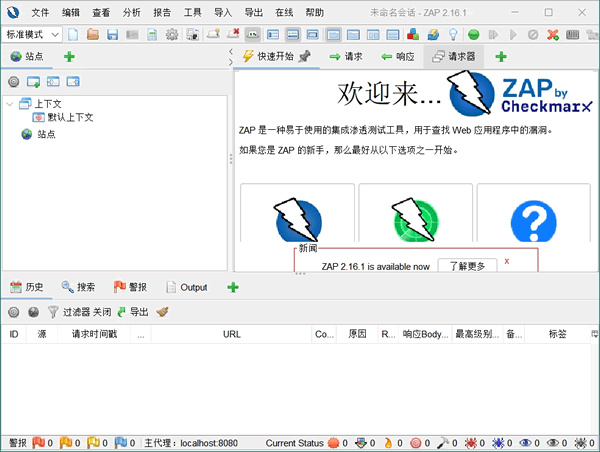Image resolution: width=600 pixels, height=452 pixels.
Task: Click the save session floppy disk icon
Action: click(112, 34)
